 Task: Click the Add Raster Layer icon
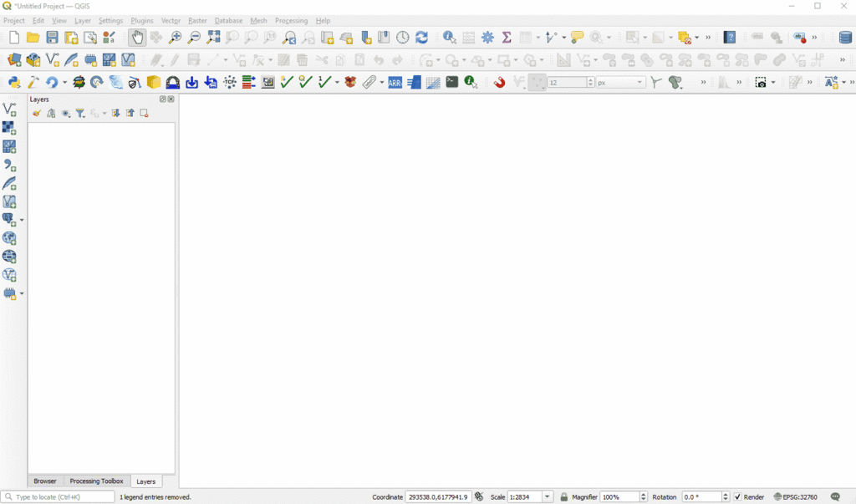(9, 128)
